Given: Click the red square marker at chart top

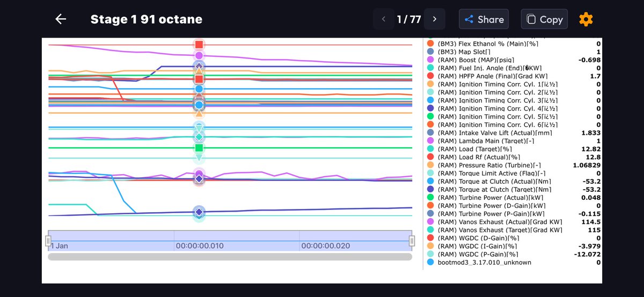Looking at the screenshot, I should pyautogui.click(x=199, y=45).
